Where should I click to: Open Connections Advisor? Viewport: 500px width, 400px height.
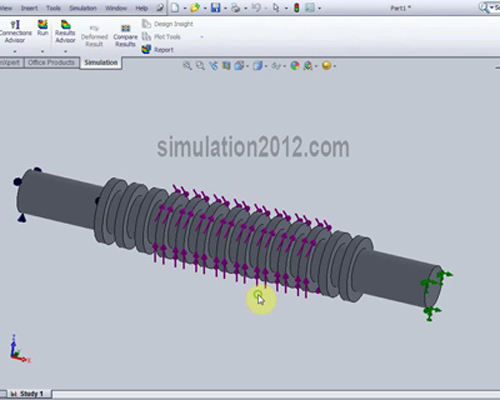(x=15, y=31)
